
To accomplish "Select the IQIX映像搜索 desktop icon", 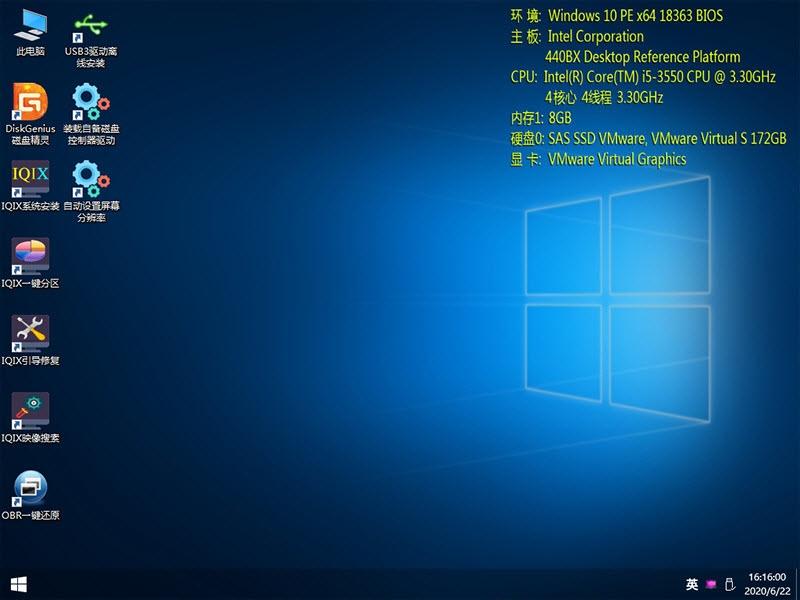I will point(30,418).
